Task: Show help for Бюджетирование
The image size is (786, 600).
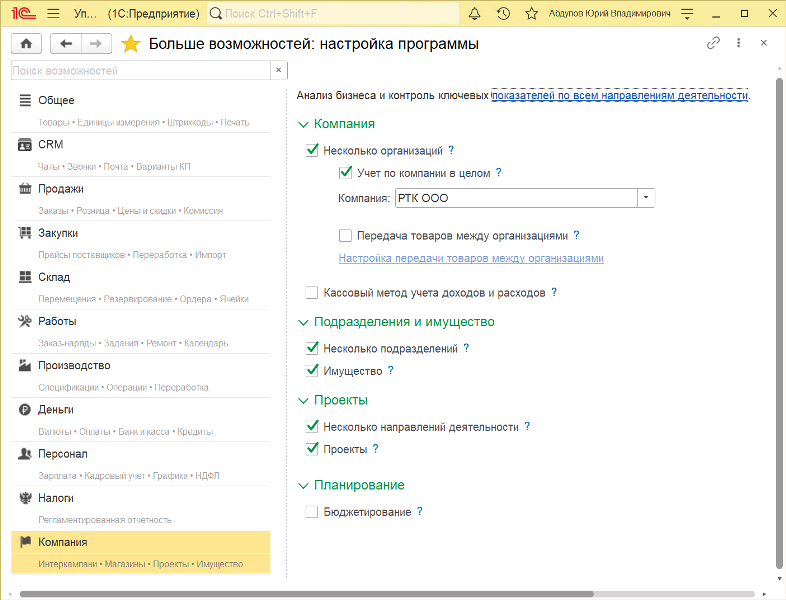Action: point(420,511)
